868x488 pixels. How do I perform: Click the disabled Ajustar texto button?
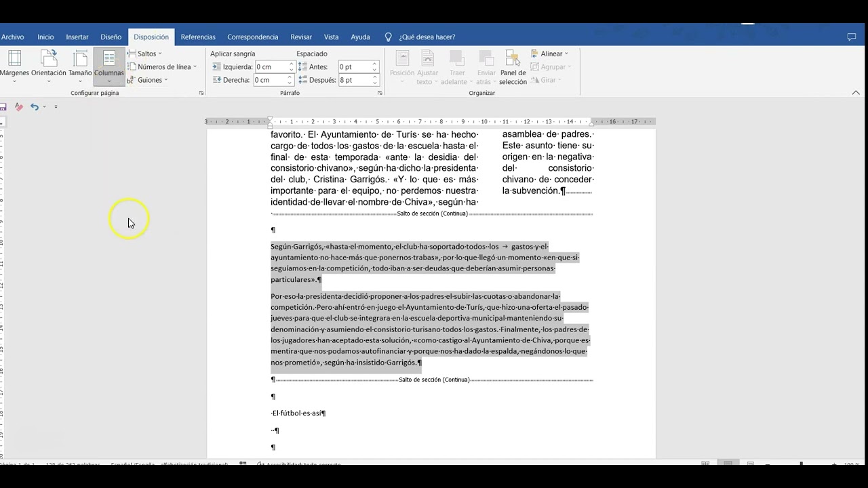click(x=427, y=67)
